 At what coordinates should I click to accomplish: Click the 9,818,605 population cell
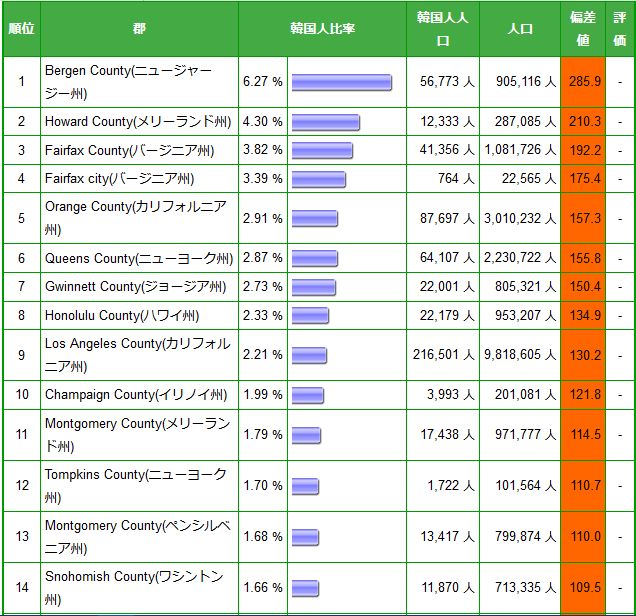click(x=520, y=355)
